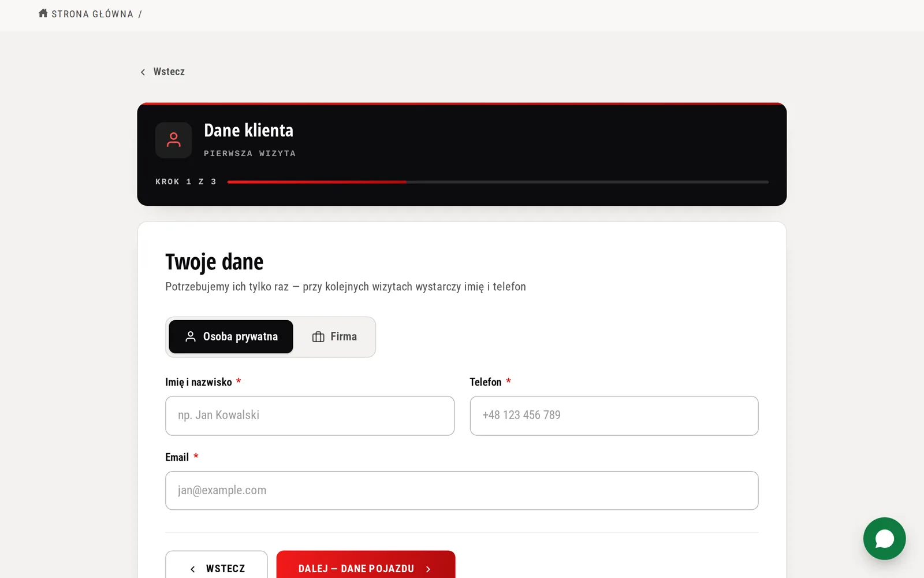Click the person icon on Osoba prywatna
Screen dimensions: 924x578
190,337
